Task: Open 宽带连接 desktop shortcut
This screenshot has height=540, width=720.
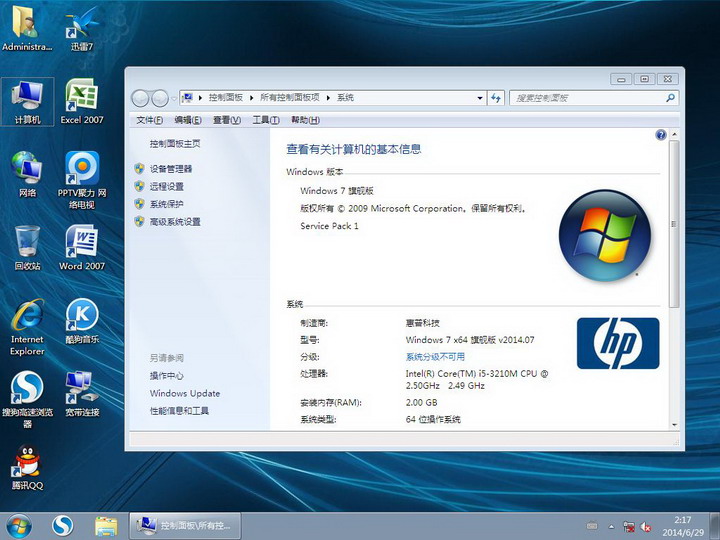Action: click(82, 394)
